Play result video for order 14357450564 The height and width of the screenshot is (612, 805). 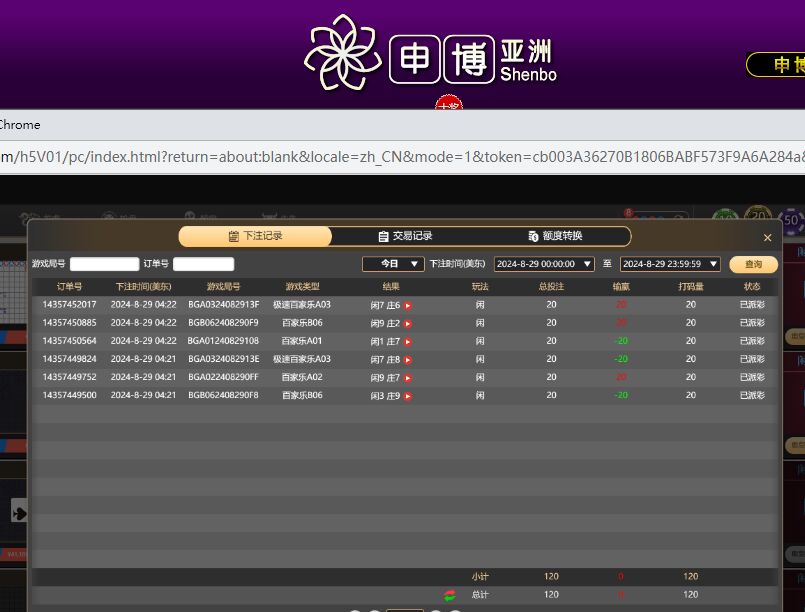(x=408, y=342)
